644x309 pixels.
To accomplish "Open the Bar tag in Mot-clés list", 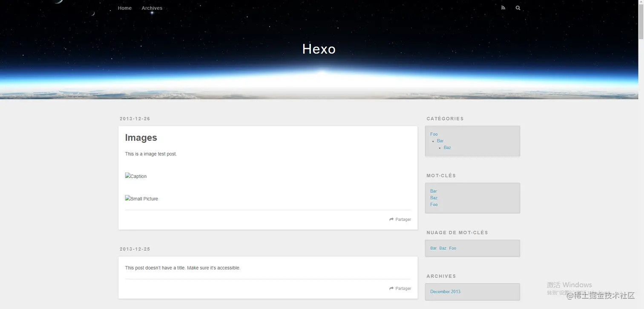I will point(433,191).
